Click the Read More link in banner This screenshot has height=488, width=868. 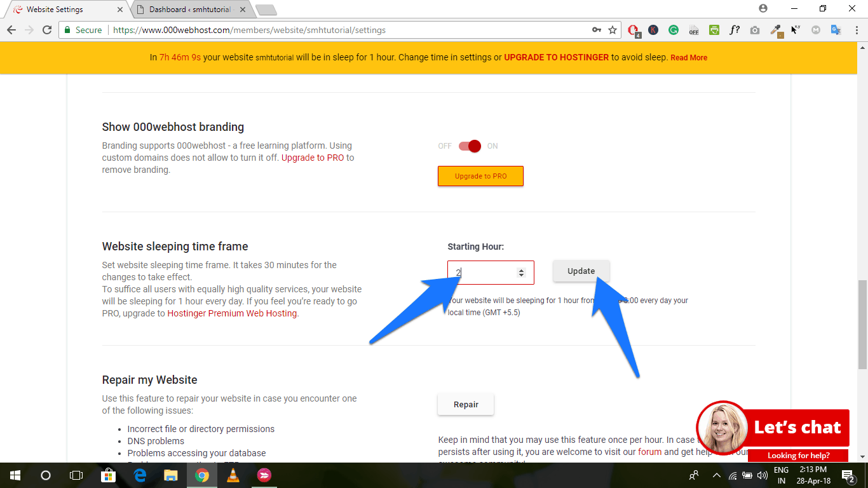pos(689,58)
